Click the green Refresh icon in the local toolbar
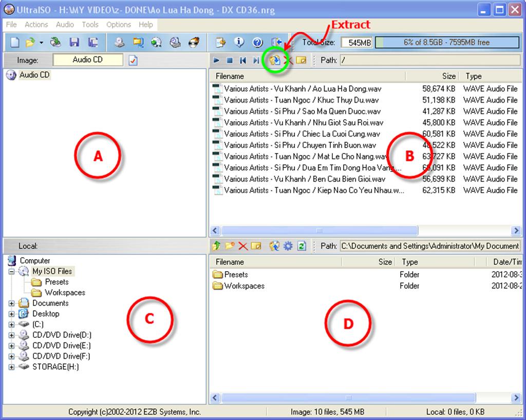The width and height of the screenshot is (526, 420). coord(302,246)
